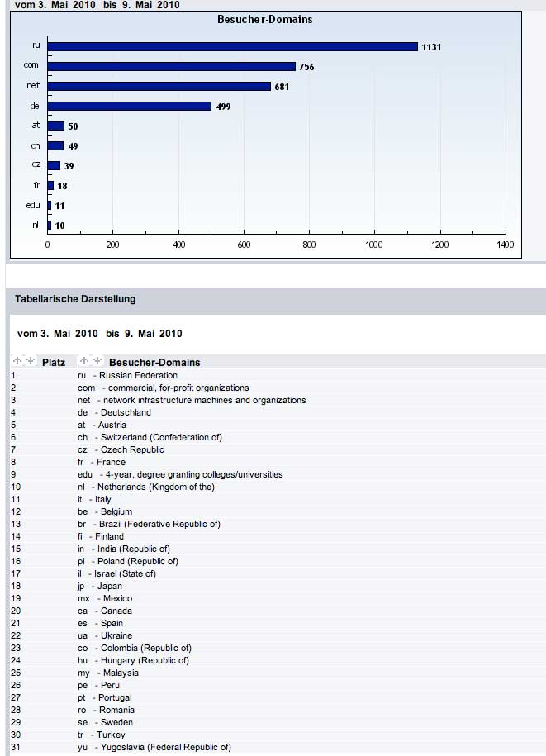Click the com bar in the chart
The height and width of the screenshot is (756, 546).
click(x=172, y=66)
